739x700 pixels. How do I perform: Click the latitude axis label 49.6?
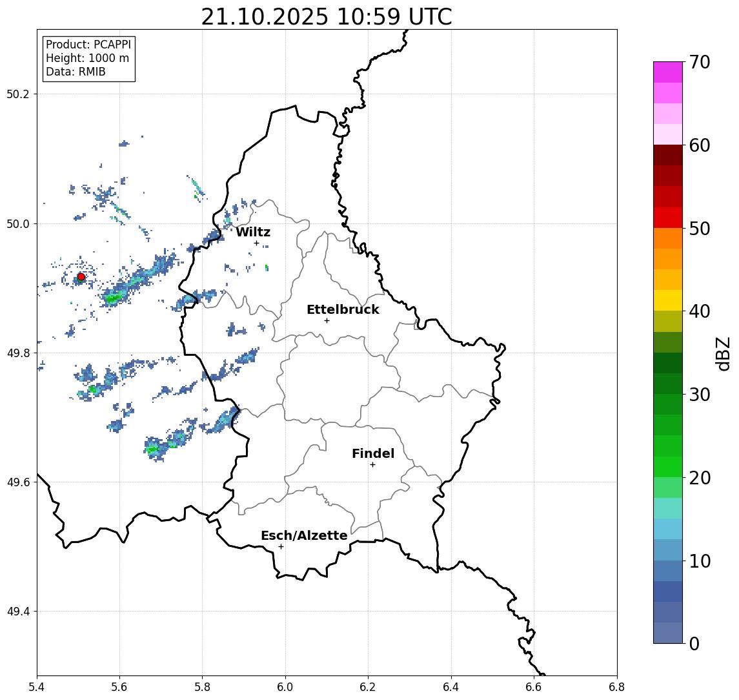coord(18,482)
